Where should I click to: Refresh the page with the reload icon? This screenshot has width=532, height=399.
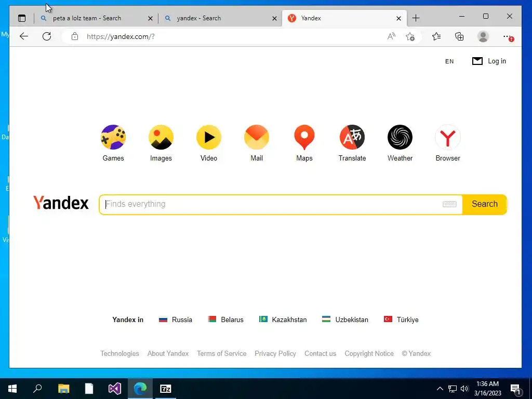coord(47,36)
